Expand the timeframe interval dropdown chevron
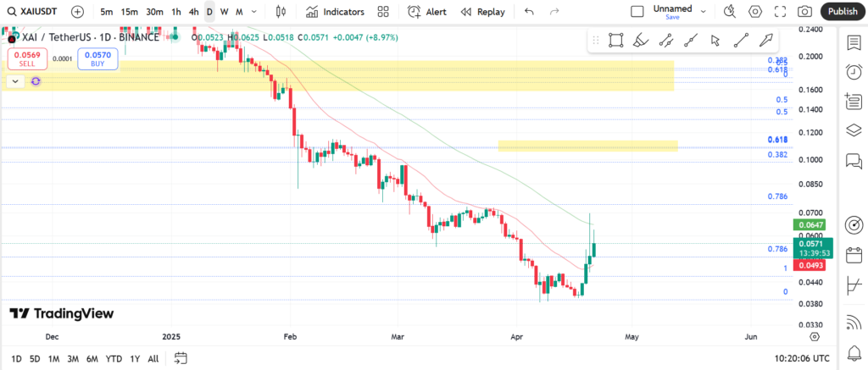 (x=256, y=12)
